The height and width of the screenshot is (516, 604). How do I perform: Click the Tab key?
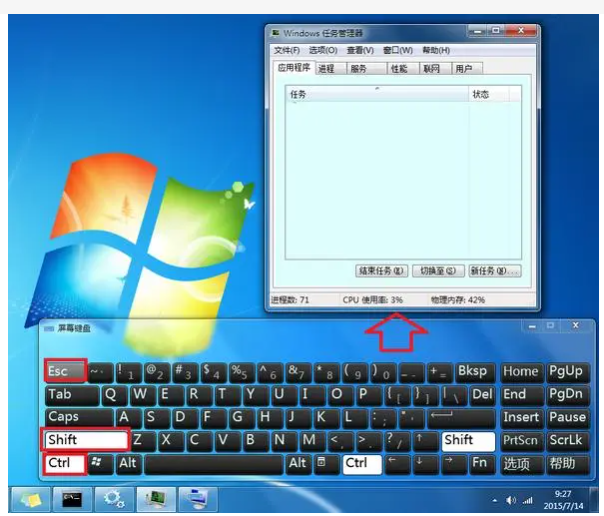(72, 395)
